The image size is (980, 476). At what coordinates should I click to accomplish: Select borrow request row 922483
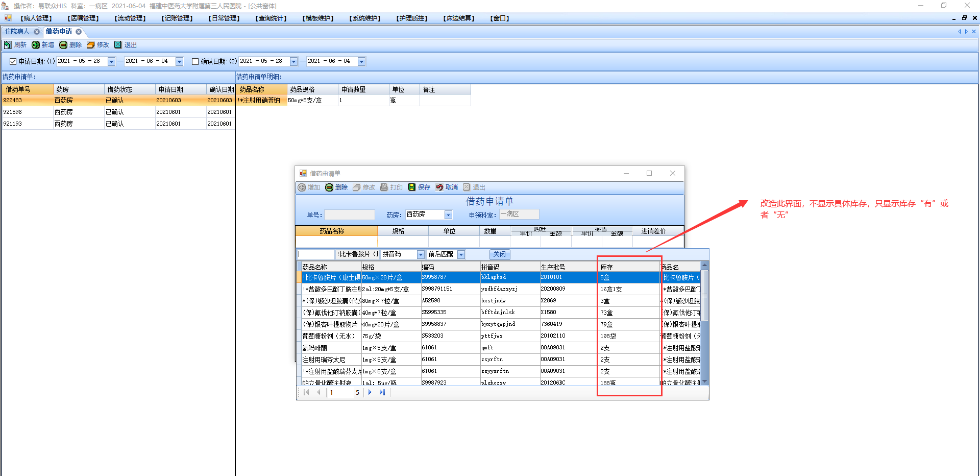(118, 100)
